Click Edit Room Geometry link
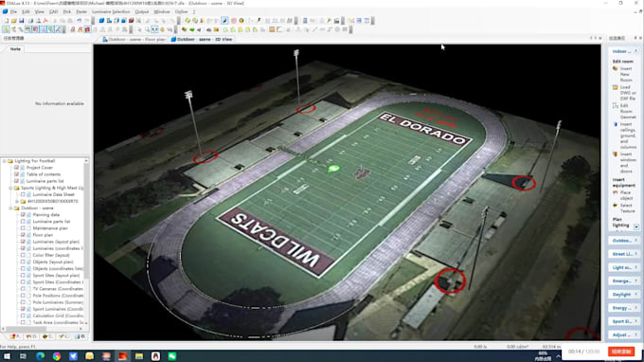The height and width of the screenshot is (362, 644). tap(628, 112)
